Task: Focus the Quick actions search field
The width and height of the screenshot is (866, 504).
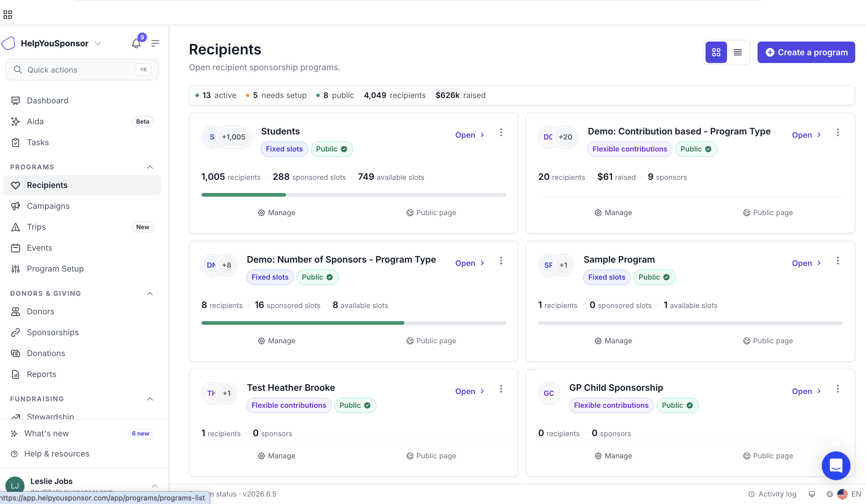Action: (x=82, y=70)
